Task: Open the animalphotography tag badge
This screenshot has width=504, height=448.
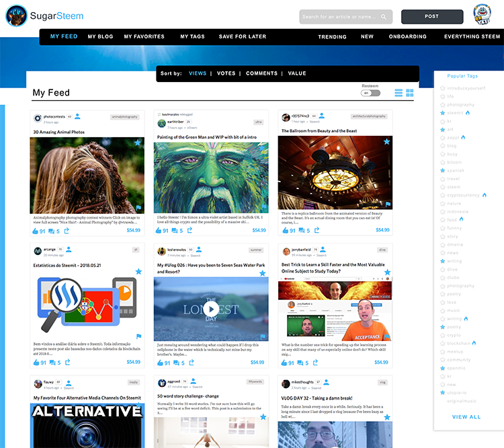Action: point(125,117)
